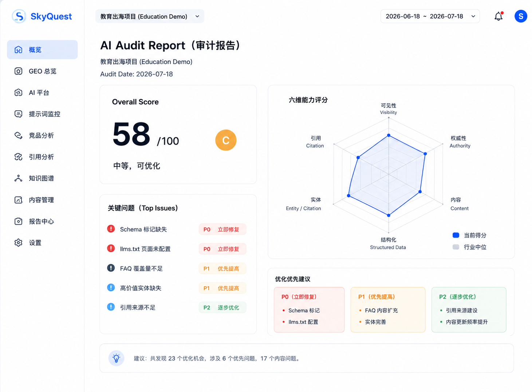The width and height of the screenshot is (532, 392).
Task: Click the 内容管理 sidebar icon
Action: click(x=18, y=200)
